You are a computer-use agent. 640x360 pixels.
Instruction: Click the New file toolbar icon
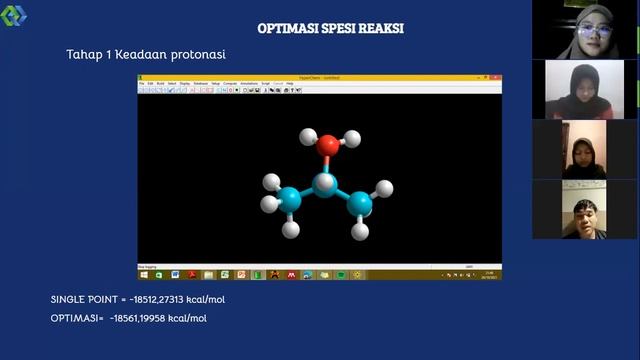[245, 90]
